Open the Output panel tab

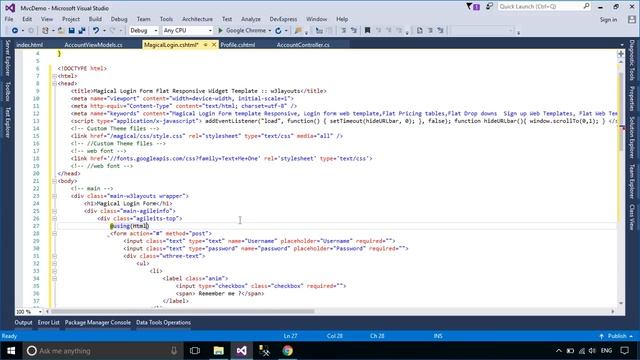[x=23, y=322]
